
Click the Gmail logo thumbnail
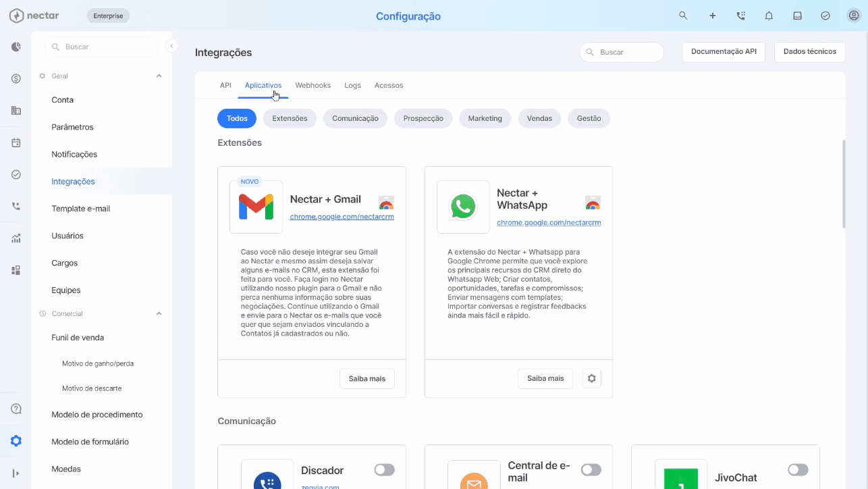tap(256, 207)
